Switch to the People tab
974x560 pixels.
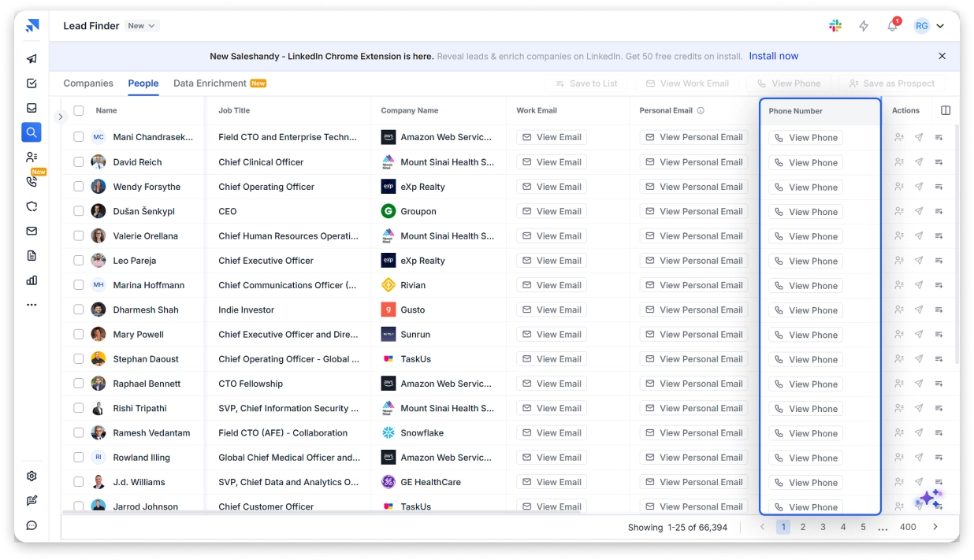click(x=143, y=83)
